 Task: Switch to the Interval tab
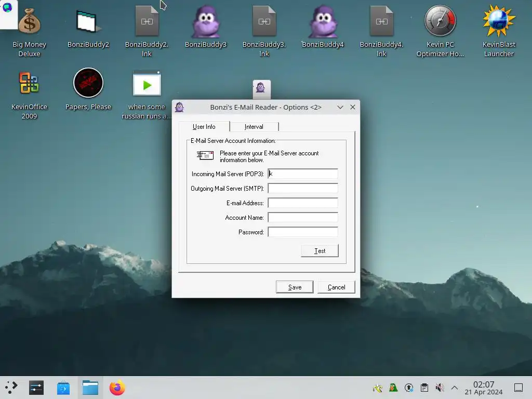click(x=254, y=127)
